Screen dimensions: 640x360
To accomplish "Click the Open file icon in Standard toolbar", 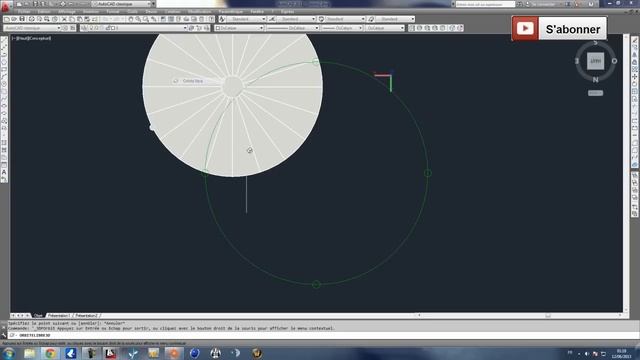I will coord(14,19).
